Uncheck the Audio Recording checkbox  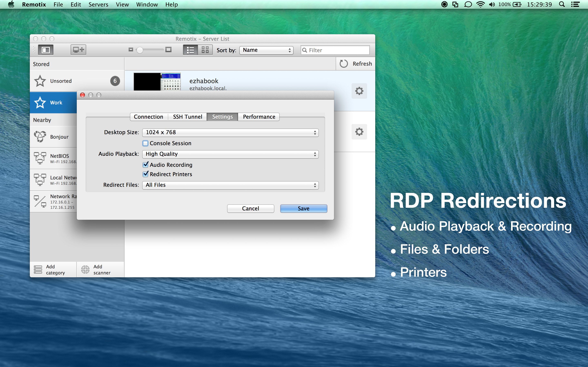[145, 165]
